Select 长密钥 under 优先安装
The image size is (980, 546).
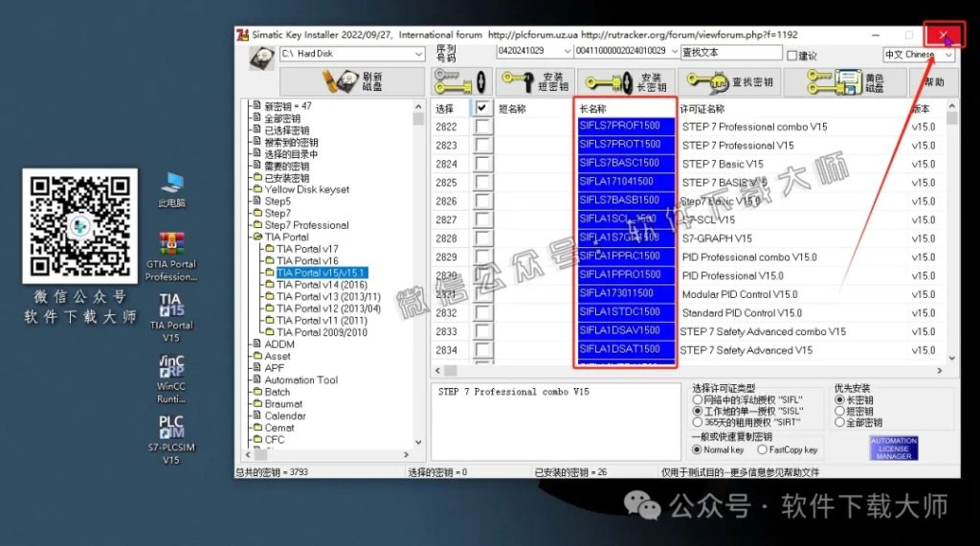[840, 399]
